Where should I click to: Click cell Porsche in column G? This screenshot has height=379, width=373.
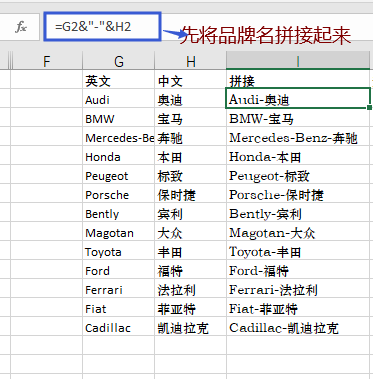click(119, 194)
